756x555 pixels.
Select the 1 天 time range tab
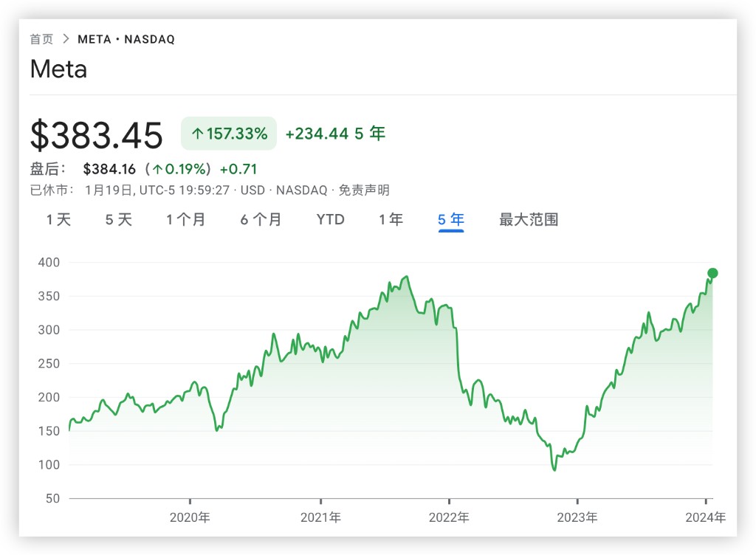point(59,220)
